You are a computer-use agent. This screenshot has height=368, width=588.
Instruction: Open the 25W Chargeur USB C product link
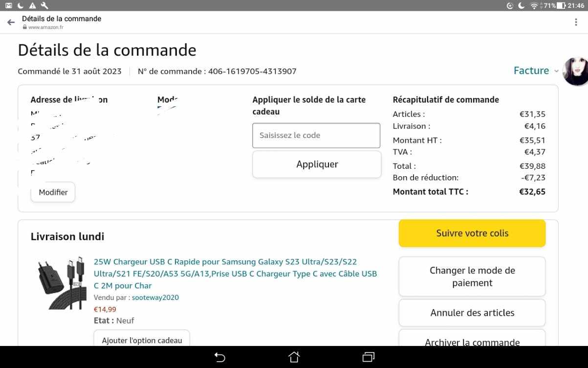[235, 274]
